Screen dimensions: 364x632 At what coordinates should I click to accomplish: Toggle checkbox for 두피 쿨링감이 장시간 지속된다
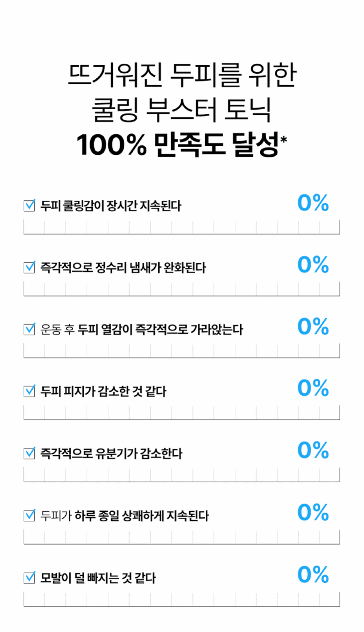(29, 205)
